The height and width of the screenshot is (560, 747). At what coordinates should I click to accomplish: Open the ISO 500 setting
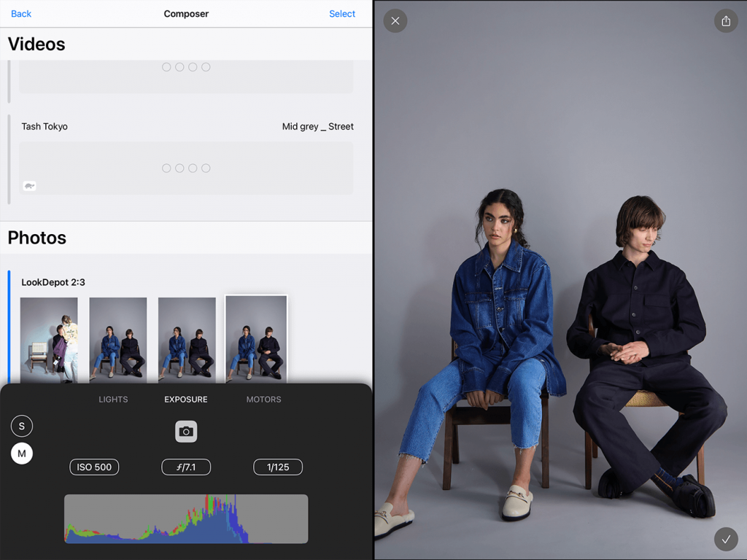tap(94, 467)
